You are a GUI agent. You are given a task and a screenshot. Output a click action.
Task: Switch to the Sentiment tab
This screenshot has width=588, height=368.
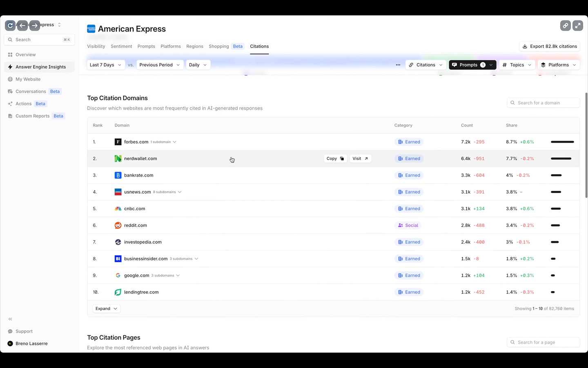click(x=121, y=46)
